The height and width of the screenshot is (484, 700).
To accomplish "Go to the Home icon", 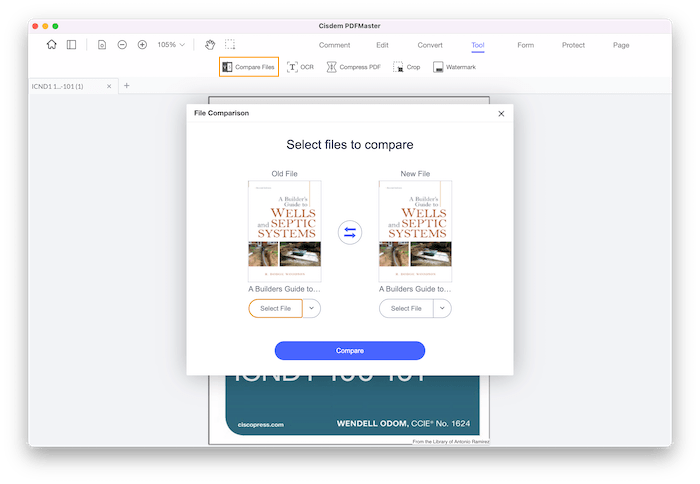I will click(52, 45).
